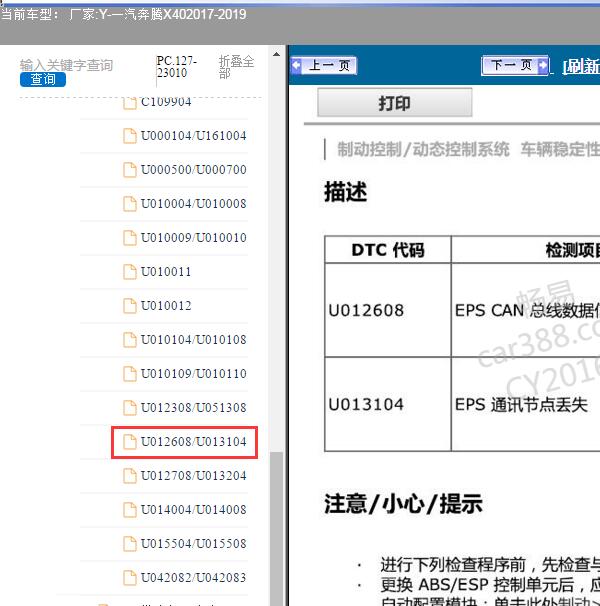This screenshot has height=606, width=600.
Task: Go to previous page with 上一页
Action: tap(324, 65)
